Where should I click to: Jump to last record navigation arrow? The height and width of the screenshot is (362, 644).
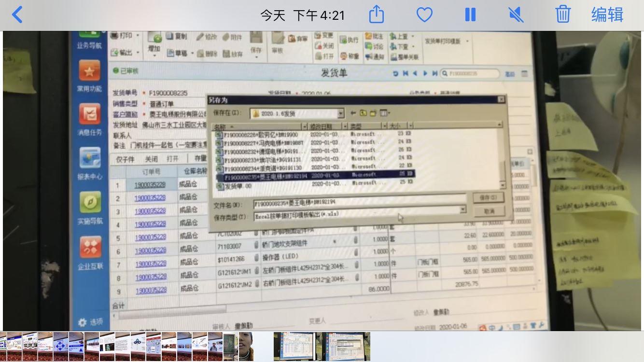click(x=434, y=73)
